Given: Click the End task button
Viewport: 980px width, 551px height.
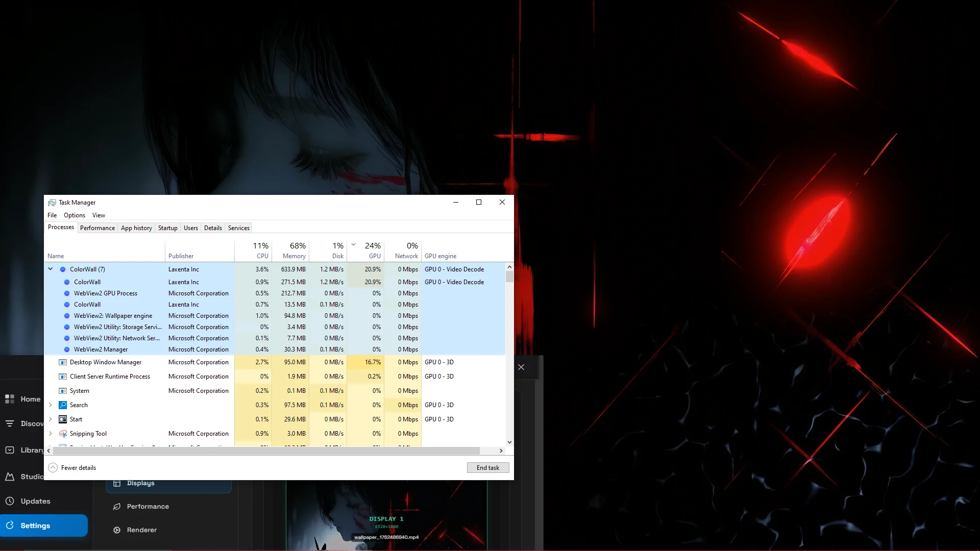Looking at the screenshot, I should coord(487,467).
